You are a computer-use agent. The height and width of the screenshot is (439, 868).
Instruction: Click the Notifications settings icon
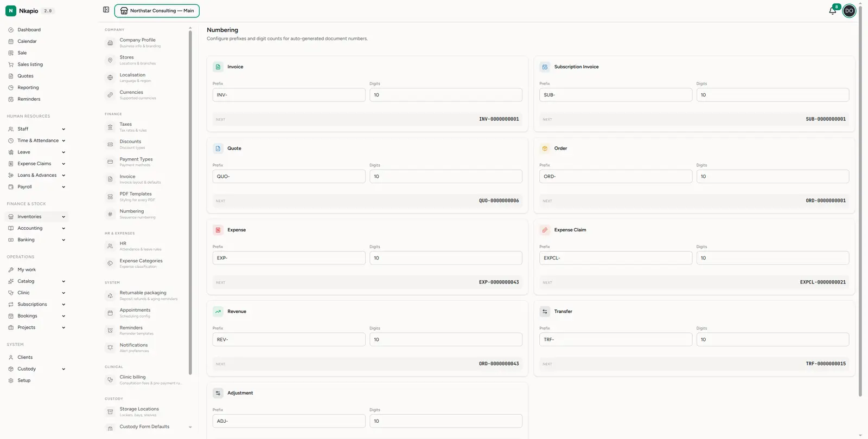click(x=110, y=347)
